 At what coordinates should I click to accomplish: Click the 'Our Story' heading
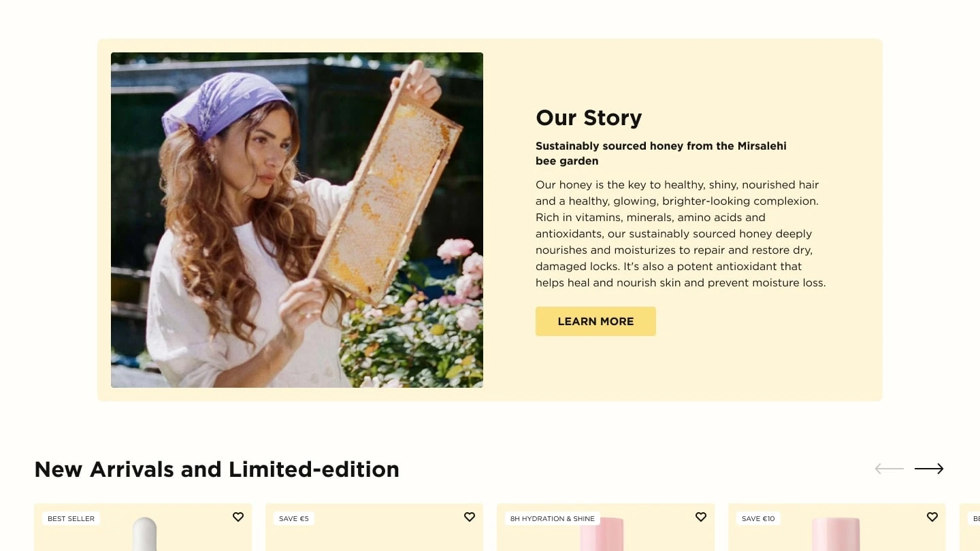(x=589, y=118)
